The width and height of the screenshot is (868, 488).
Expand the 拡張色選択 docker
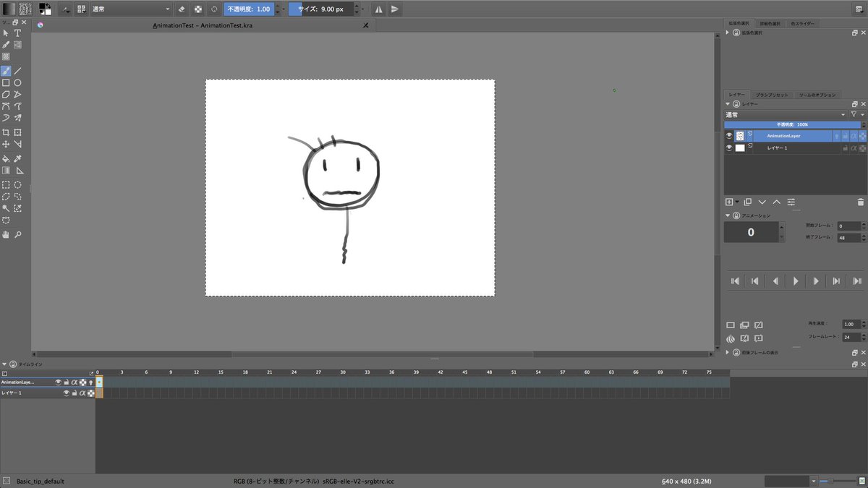[x=728, y=32]
